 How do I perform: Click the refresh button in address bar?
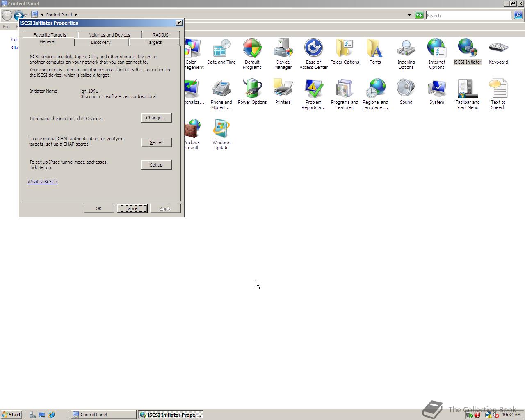[x=419, y=15]
